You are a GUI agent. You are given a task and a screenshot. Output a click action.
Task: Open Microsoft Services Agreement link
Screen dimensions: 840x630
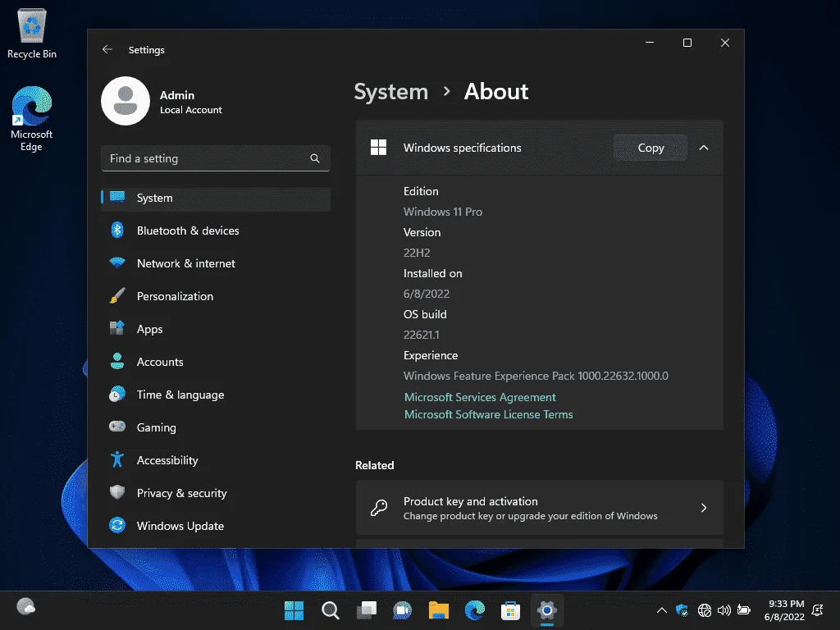coord(480,397)
